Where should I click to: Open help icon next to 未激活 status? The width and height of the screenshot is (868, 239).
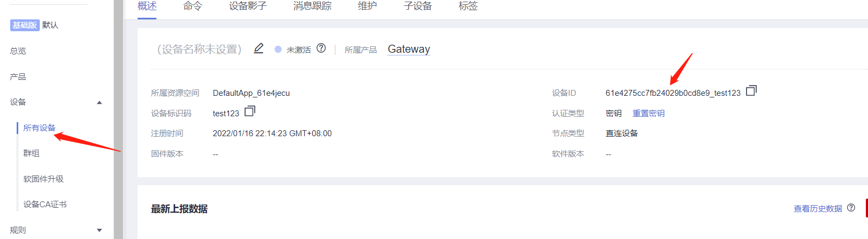click(321, 48)
